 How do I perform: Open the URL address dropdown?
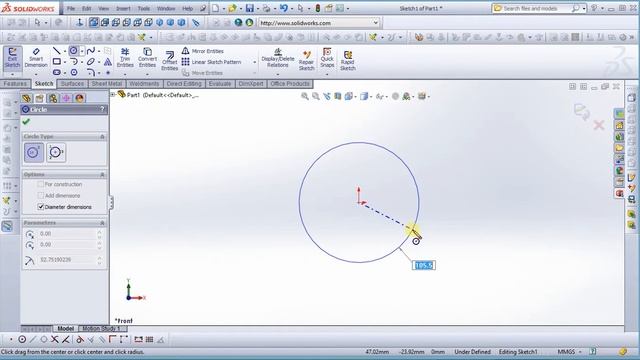point(376,23)
